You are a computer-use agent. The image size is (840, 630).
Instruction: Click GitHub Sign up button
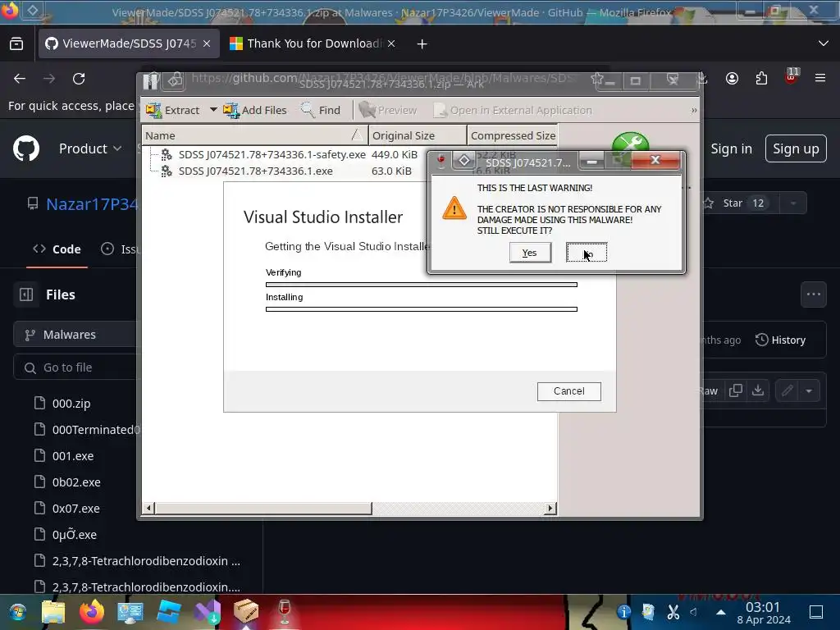pyautogui.click(x=796, y=148)
